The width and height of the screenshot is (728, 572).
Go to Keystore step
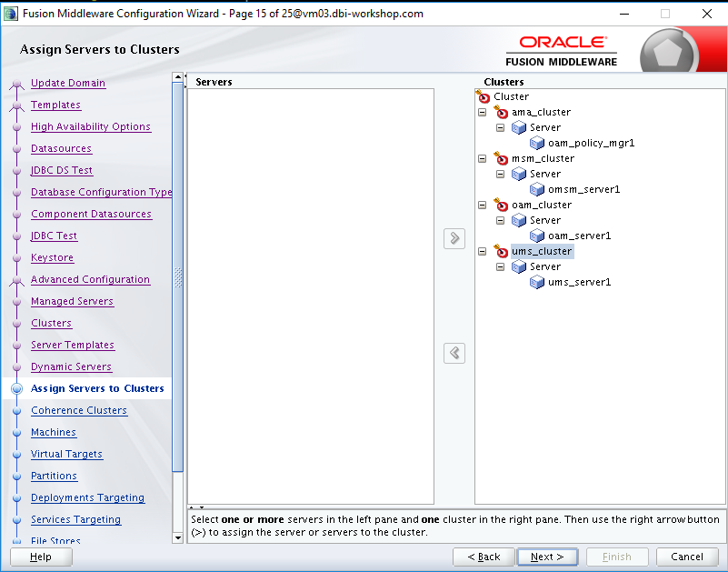[x=52, y=258]
